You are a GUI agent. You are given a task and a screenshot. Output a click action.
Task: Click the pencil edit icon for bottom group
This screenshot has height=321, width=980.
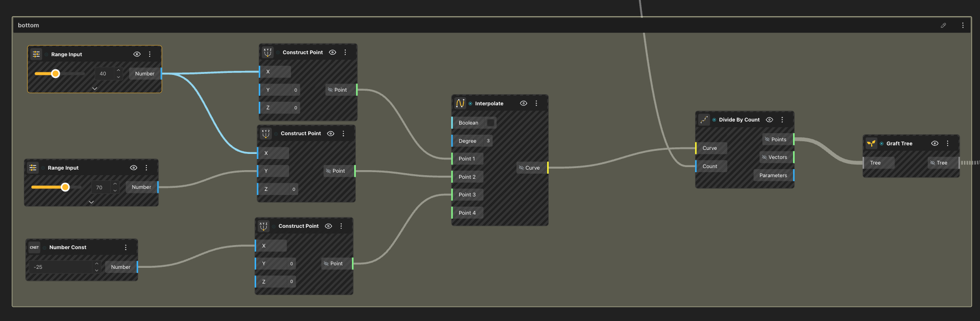click(x=943, y=25)
